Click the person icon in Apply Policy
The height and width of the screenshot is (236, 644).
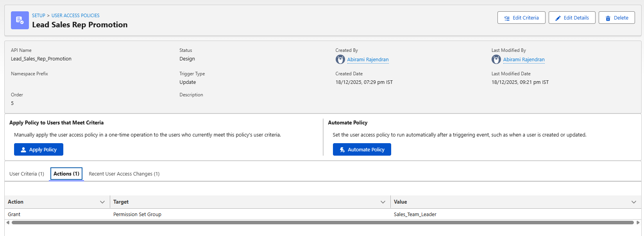pyautogui.click(x=23, y=150)
